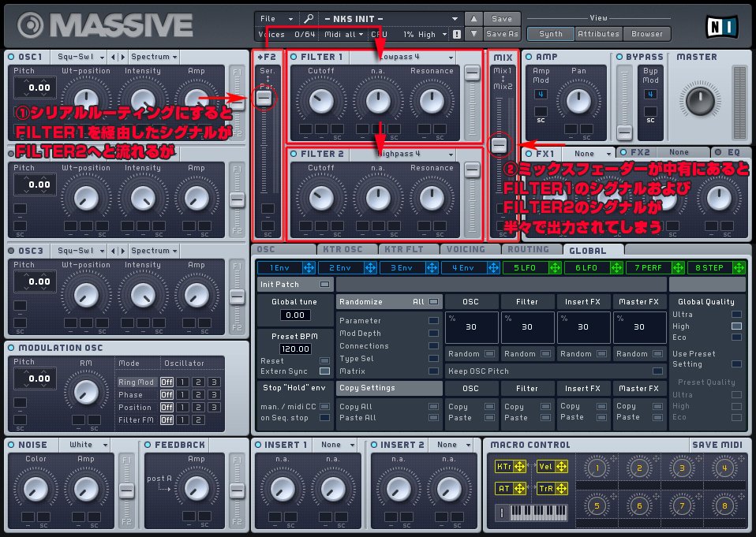The image size is (756, 537).
Task: Open the NKS INIT preset dropdown
Action: (x=390, y=19)
